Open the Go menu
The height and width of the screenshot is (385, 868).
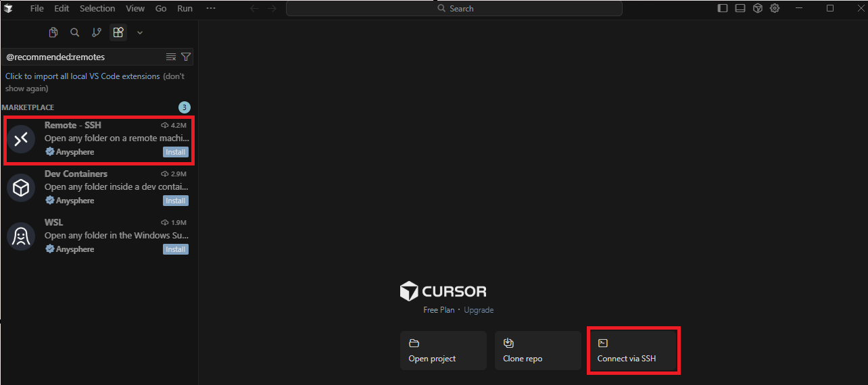coord(161,9)
